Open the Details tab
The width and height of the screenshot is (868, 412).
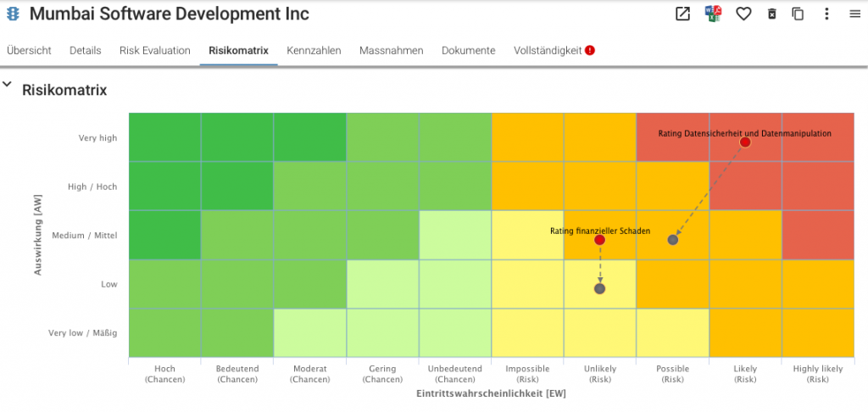coord(86,50)
